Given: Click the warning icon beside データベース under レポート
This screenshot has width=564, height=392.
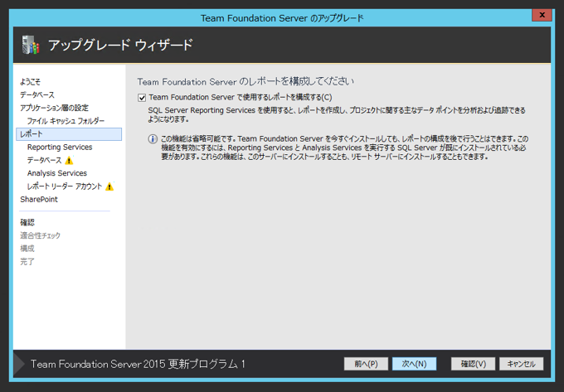Looking at the screenshot, I should pyautogui.click(x=69, y=161).
